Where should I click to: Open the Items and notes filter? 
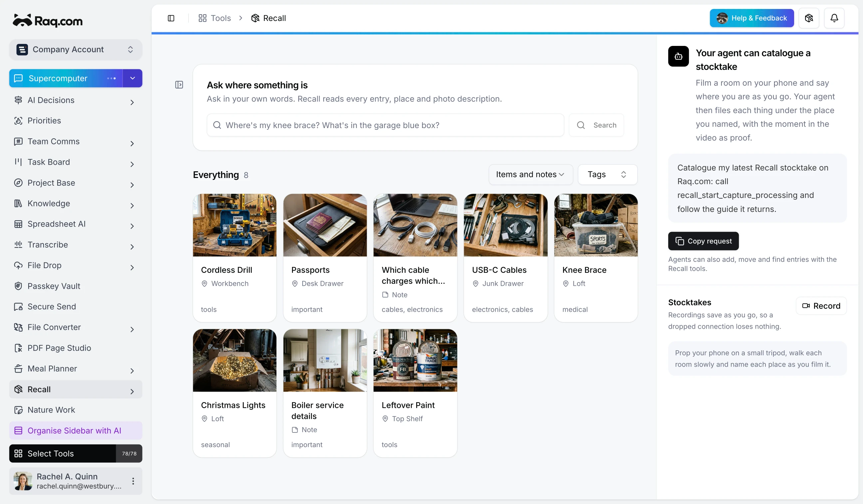(x=530, y=175)
